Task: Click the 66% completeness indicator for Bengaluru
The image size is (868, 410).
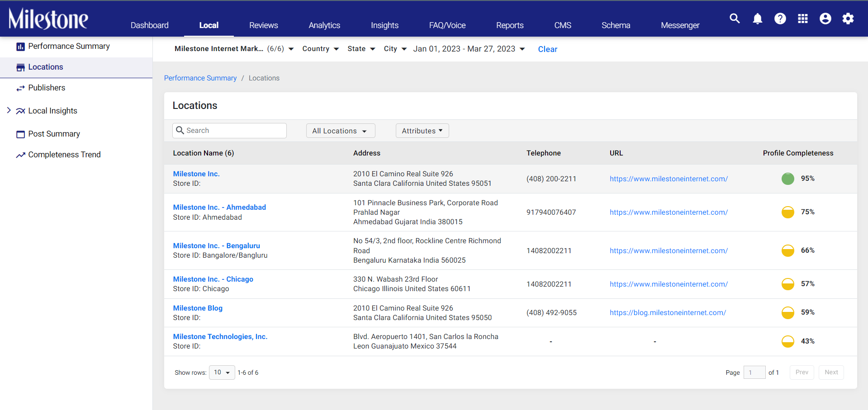Action: tap(788, 250)
